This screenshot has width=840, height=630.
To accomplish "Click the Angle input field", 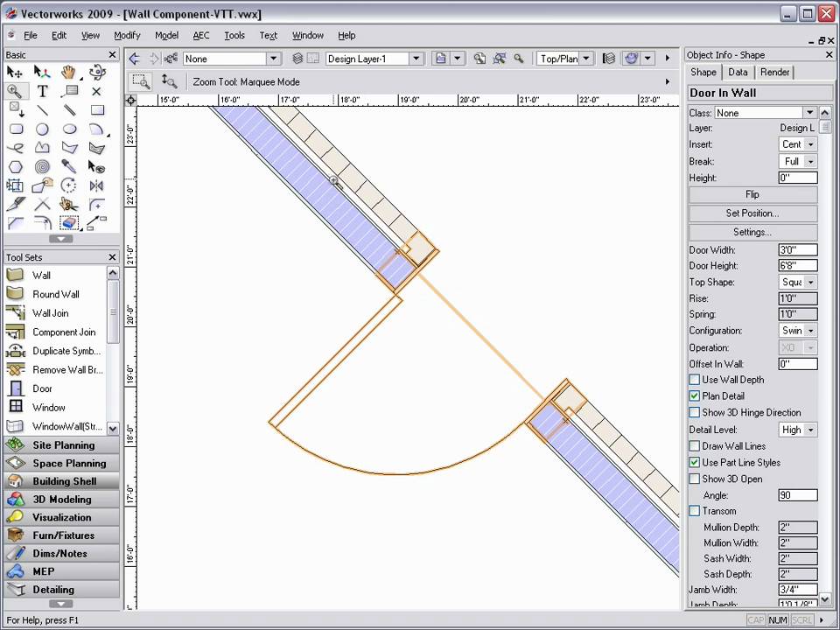I will point(798,495).
